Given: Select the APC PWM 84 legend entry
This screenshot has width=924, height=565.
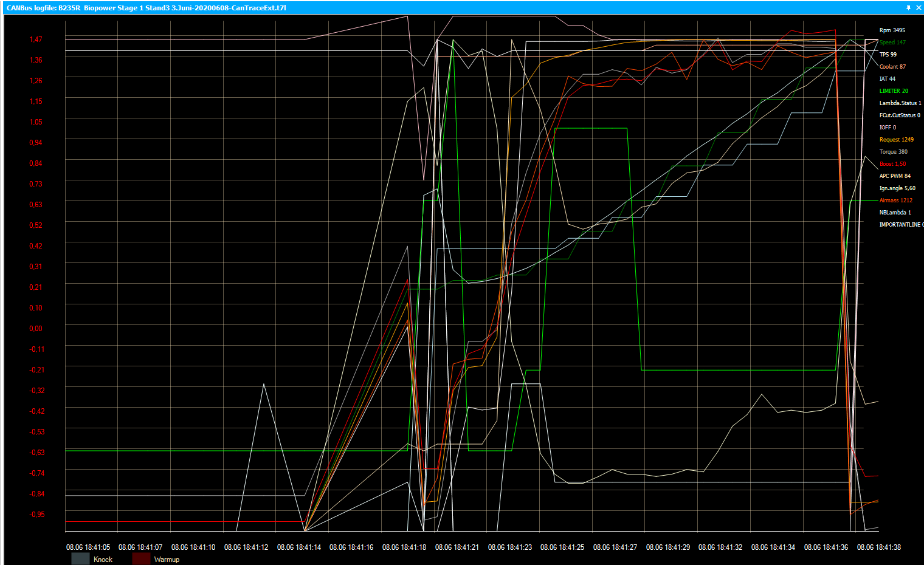Looking at the screenshot, I should pyautogui.click(x=895, y=176).
